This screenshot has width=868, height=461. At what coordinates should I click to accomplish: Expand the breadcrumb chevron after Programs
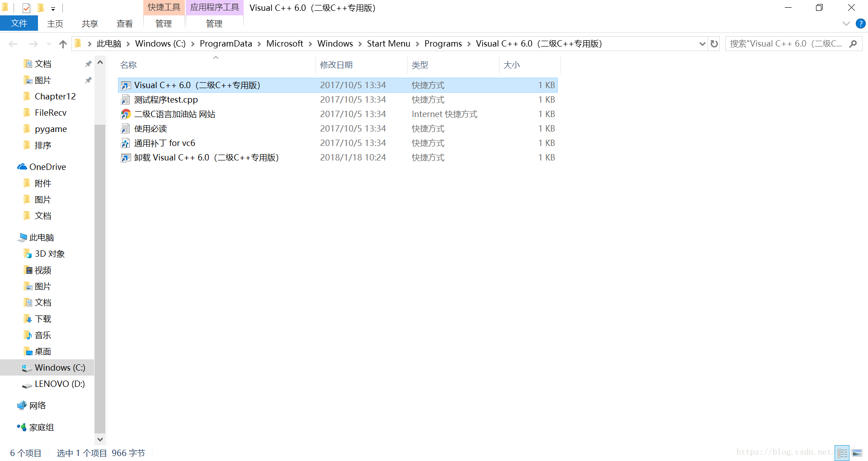469,44
